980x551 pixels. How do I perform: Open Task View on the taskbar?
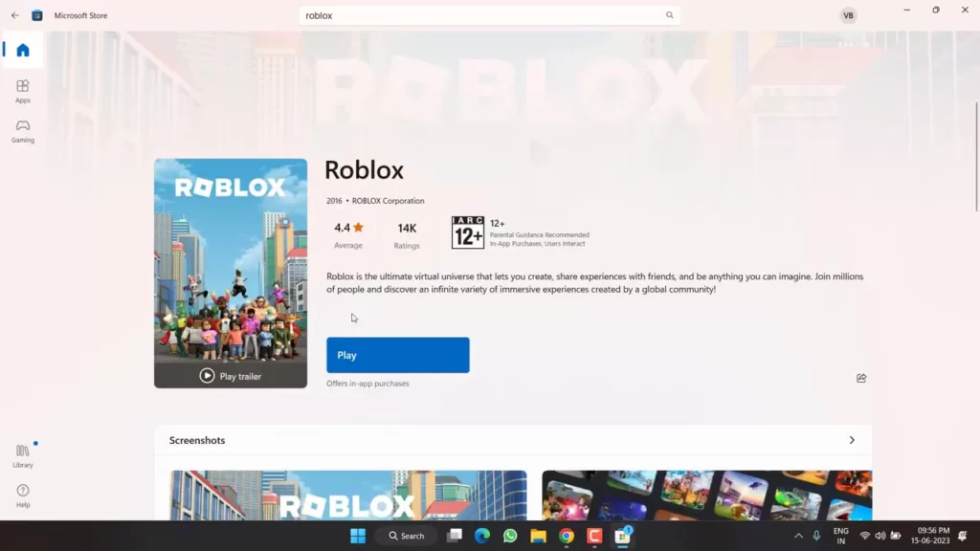coord(455,536)
